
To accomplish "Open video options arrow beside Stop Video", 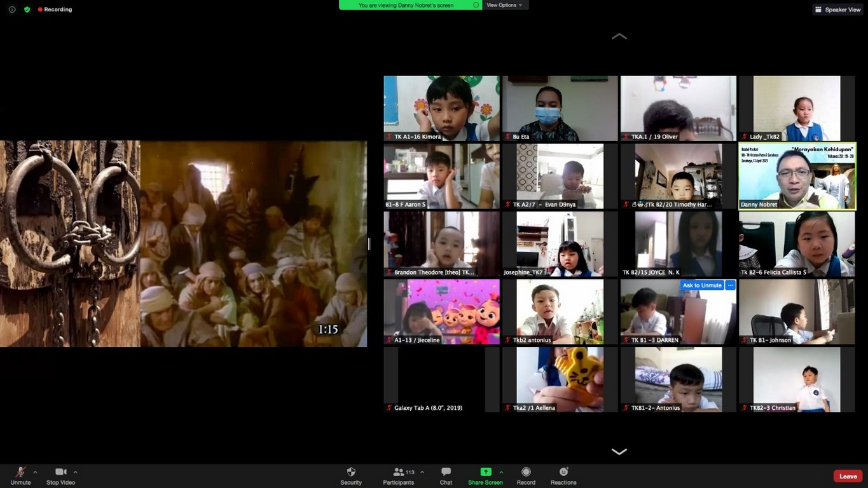I will 75,472.
